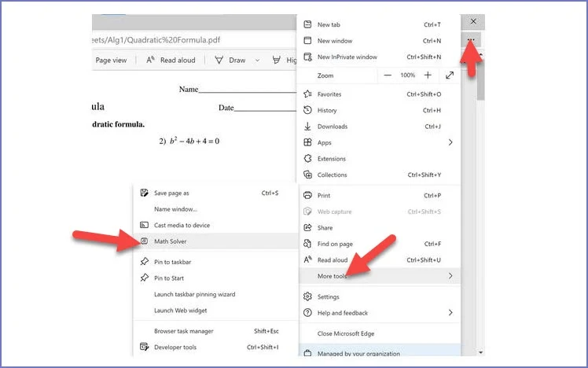This screenshot has width=588, height=368.
Task: Click the Cast media to device icon
Action: 144,225
